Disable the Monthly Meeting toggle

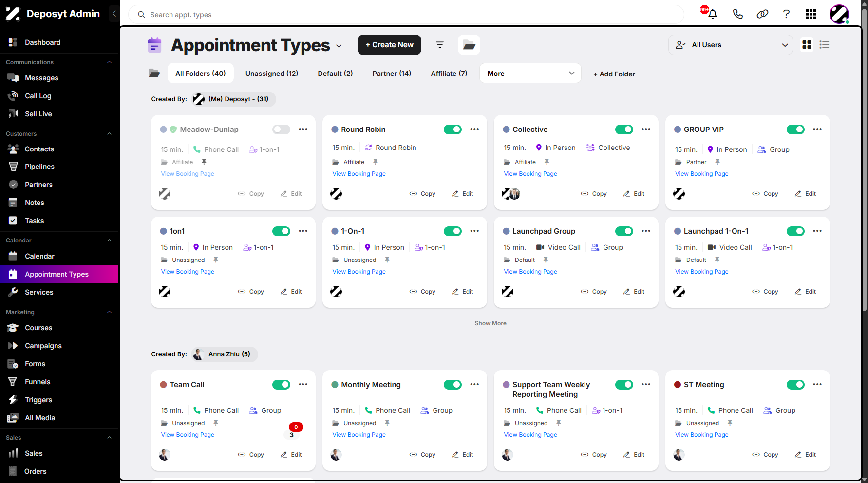(x=453, y=385)
